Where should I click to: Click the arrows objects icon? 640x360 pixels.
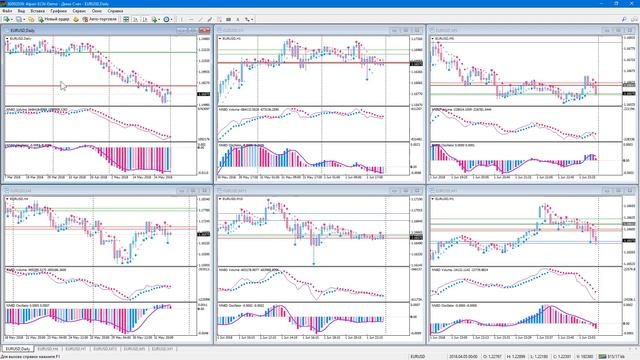(247, 19)
